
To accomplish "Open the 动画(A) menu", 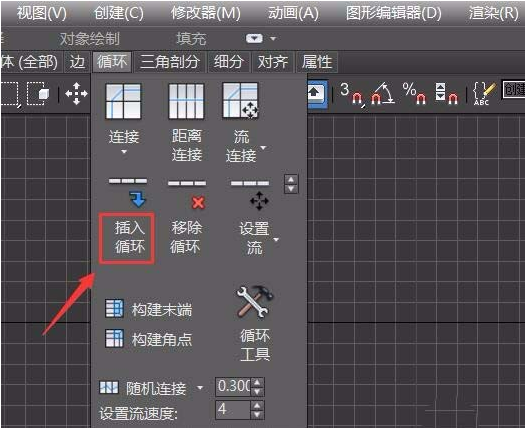I will [x=293, y=13].
